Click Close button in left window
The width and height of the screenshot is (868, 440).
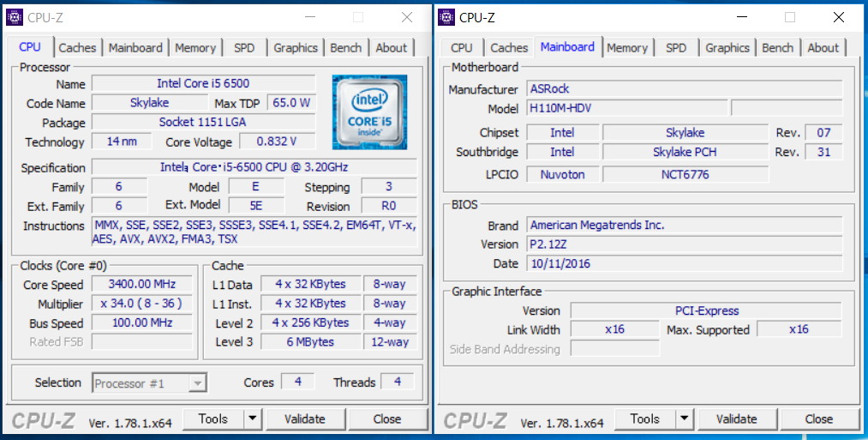387,419
